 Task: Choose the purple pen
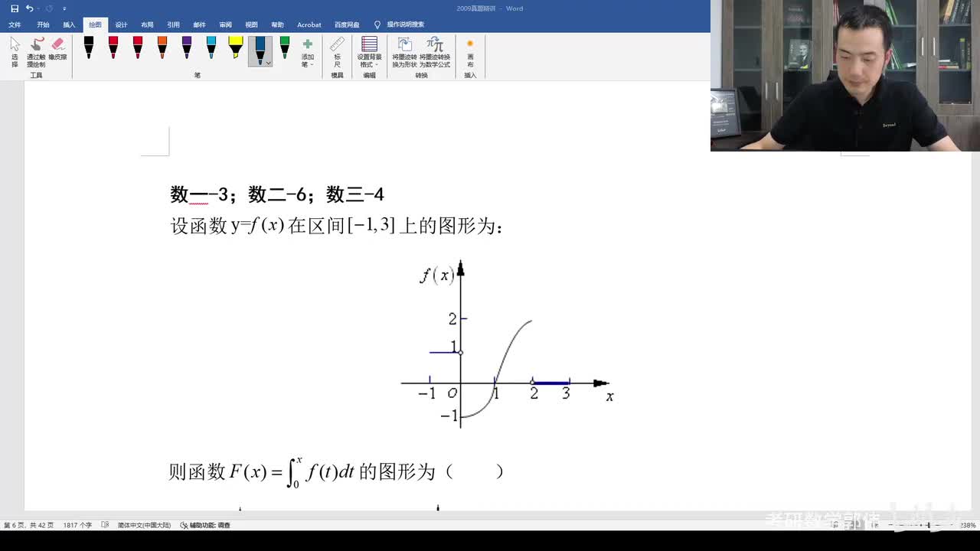pyautogui.click(x=187, y=48)
